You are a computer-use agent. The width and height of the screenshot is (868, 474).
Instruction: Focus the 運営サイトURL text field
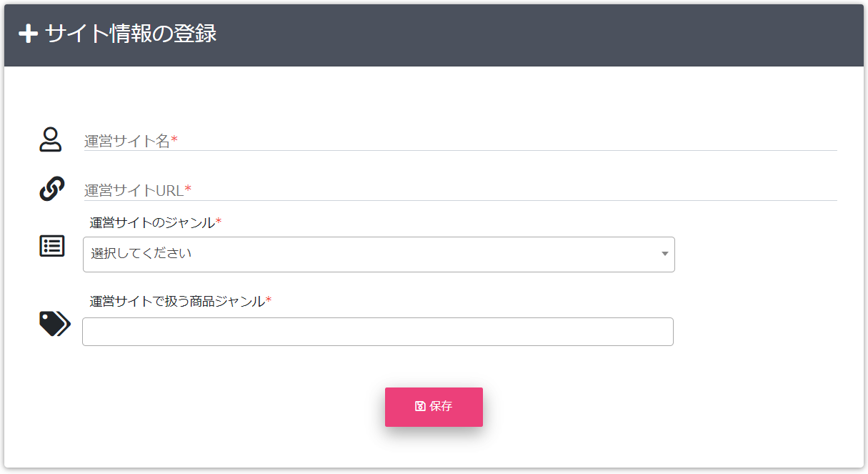point(460,190)
